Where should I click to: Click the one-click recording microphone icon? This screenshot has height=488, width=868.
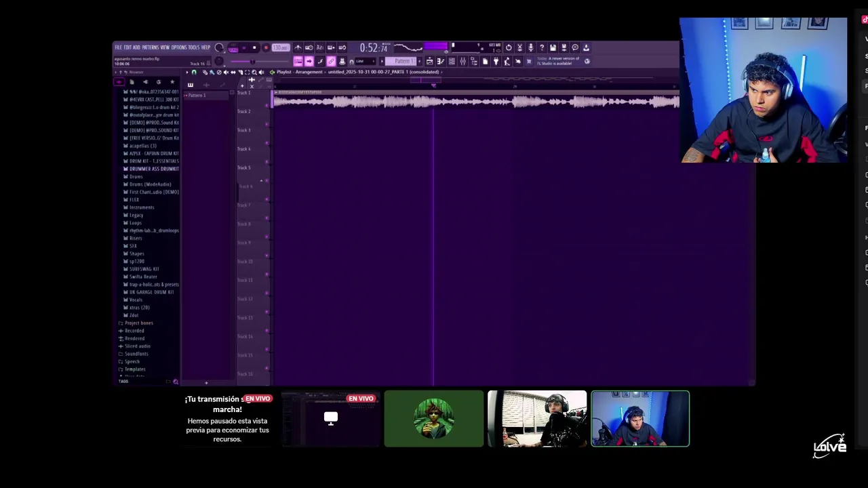point(531,47)
